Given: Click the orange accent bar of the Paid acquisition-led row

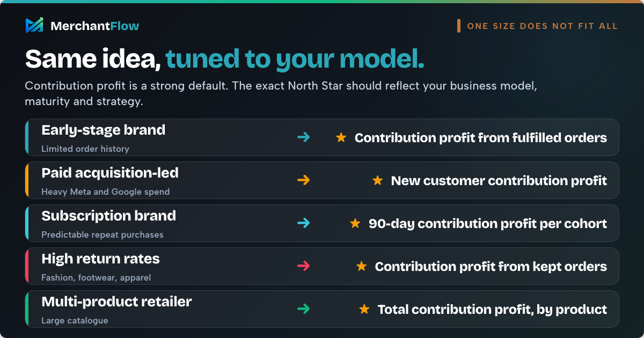Looking at the screenshot, I should click(x=26, y=180).
